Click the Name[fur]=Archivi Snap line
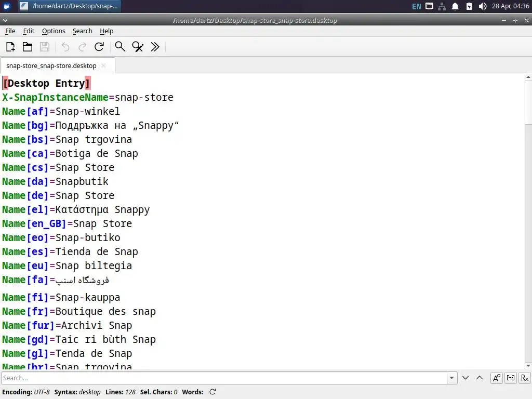 pos(67,325)
